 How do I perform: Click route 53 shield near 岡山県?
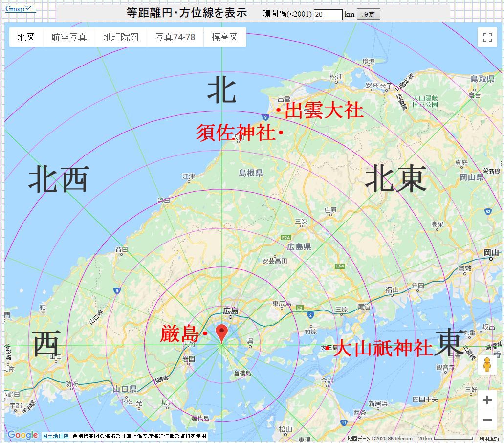tap(488, 212)
